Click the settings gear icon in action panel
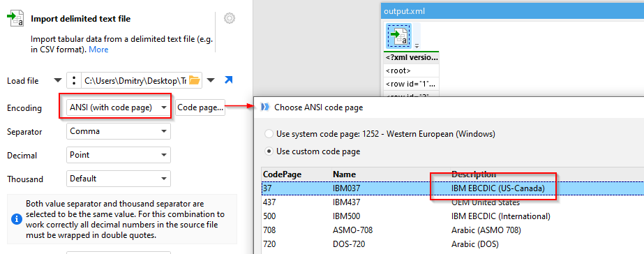644x254 pixels. pos(229,19)
